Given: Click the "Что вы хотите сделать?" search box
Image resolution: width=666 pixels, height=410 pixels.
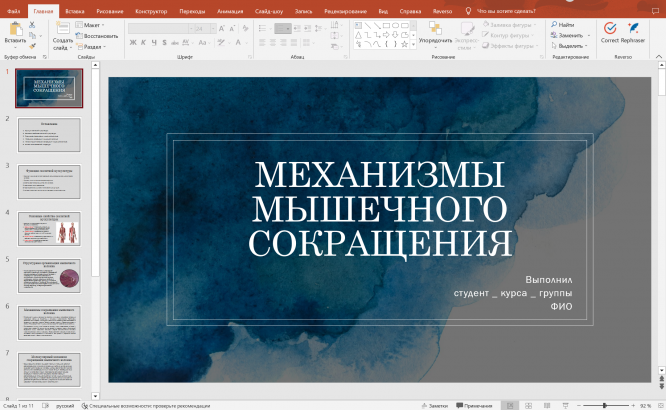Looking at the screenshot, I should click(x=505, y=10).
